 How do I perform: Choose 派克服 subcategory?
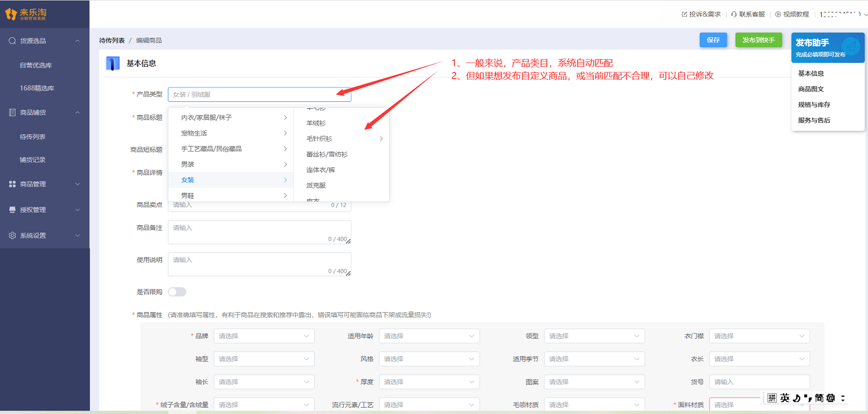(x=341, y=186)
